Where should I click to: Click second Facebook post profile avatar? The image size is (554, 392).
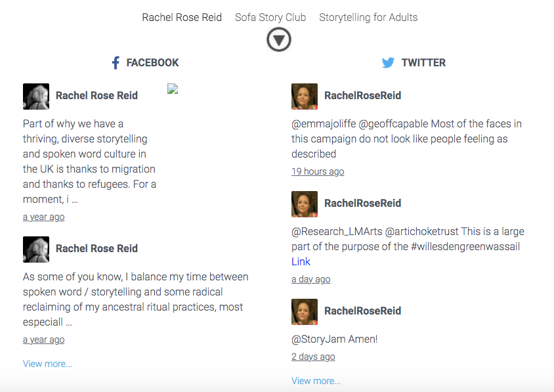(36, 249)
